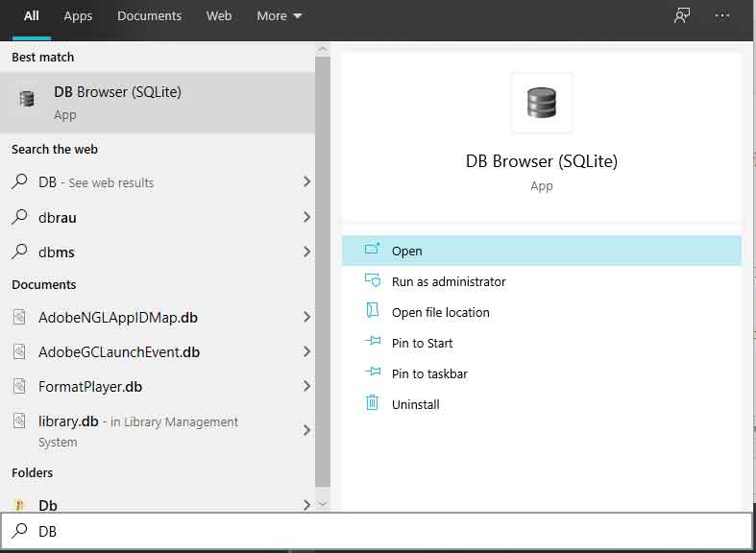
Task: Choose Run as administrator
Action: click(542, 281)
